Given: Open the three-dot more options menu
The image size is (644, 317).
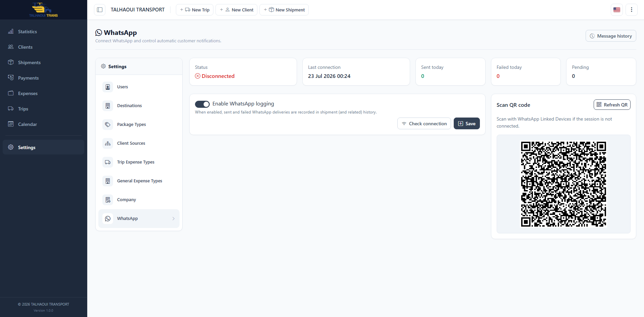Looking at the screenshot, I should tap(632, 10).
